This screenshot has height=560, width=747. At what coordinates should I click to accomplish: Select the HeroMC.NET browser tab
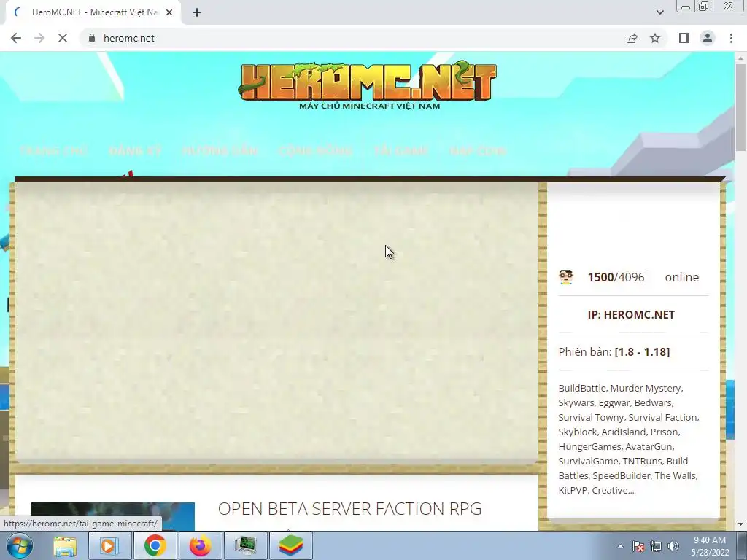click(x=93, y=13)
